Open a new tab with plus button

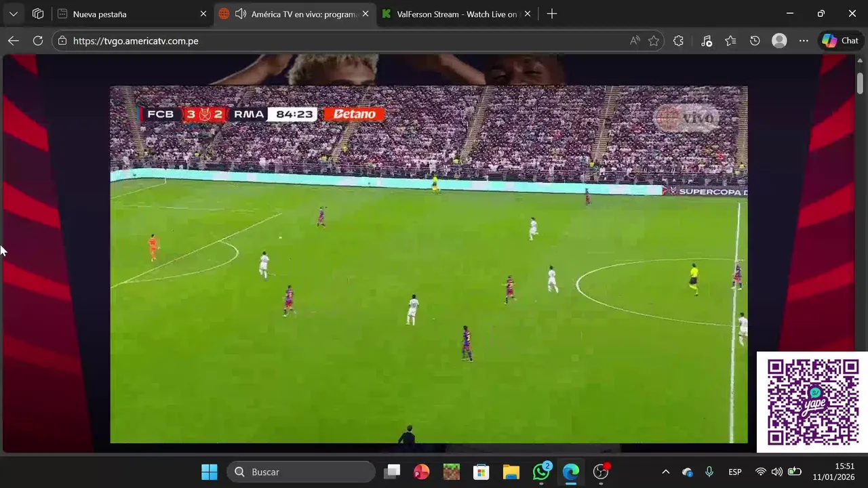[x=552, y=14]
